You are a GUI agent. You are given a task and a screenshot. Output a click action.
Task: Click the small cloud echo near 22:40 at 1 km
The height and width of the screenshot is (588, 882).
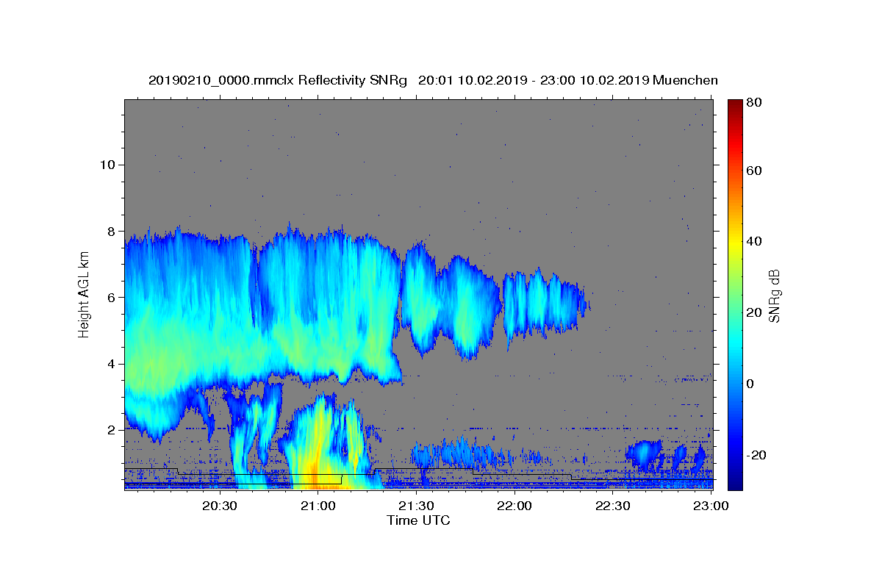pos(645,454)
